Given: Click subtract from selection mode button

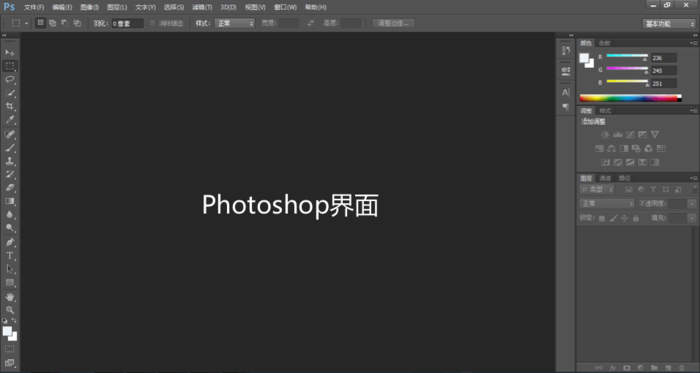Looking at the screenshot, I should pos(65,23).
